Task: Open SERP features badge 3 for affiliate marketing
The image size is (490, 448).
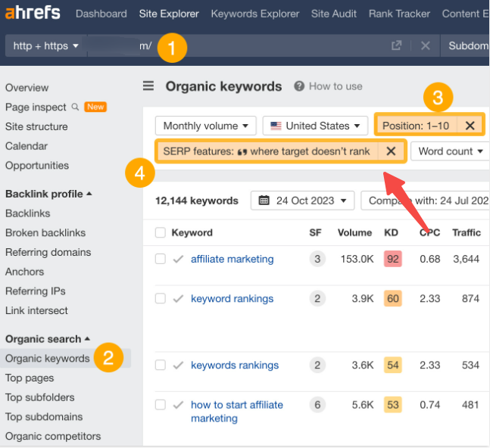Action: tap(317, 259)
